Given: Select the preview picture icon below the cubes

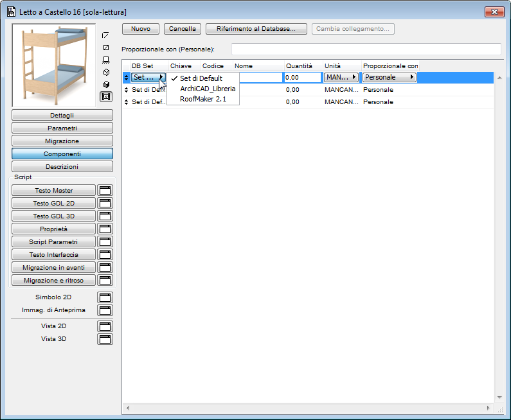Looking at the screenshot, I should tap(106, 97).
